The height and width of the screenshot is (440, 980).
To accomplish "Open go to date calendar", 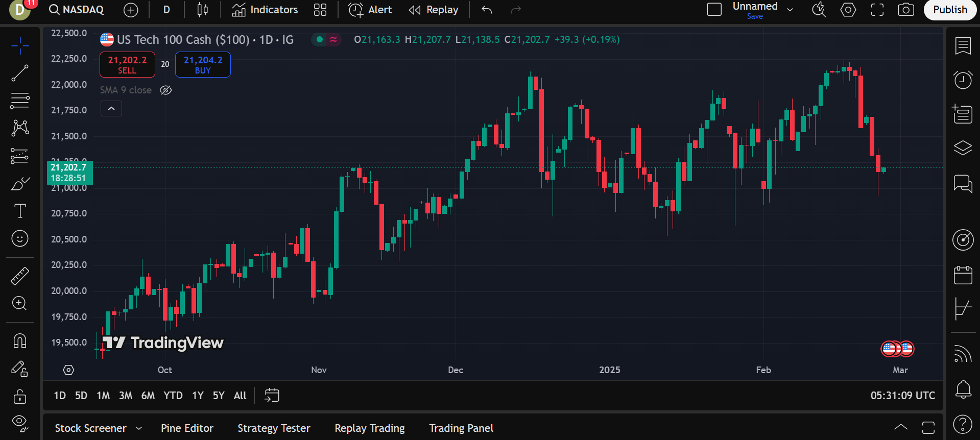I will pyautogui.click(x=272, y=396).
